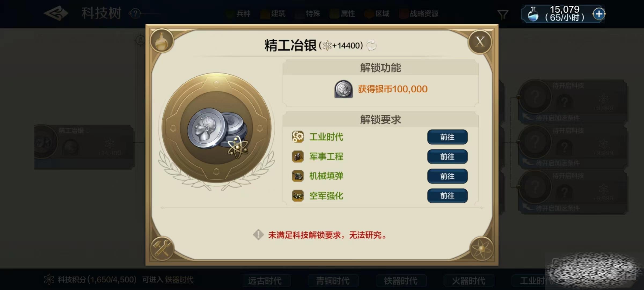The image size is (644, 290).
Task: Click the 机械填弹 requirement icon
Action: point(298,176)
